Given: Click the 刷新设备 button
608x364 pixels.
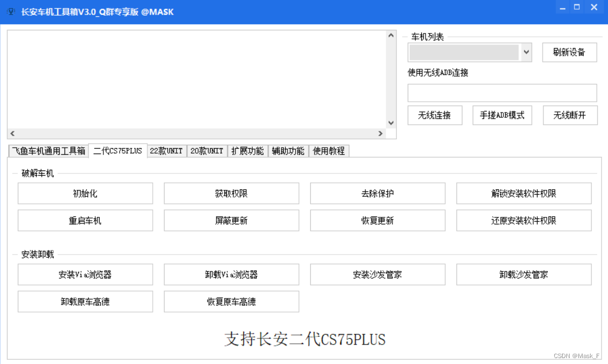Looking at the screenshot, I should [569, 52].
